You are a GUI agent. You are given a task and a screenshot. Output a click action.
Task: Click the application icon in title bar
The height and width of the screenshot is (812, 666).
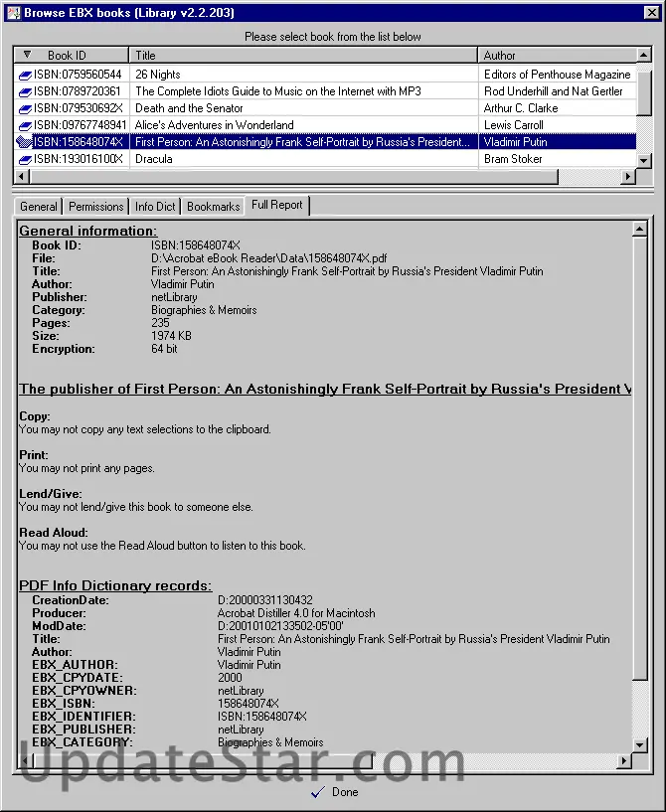pos(14,13)
